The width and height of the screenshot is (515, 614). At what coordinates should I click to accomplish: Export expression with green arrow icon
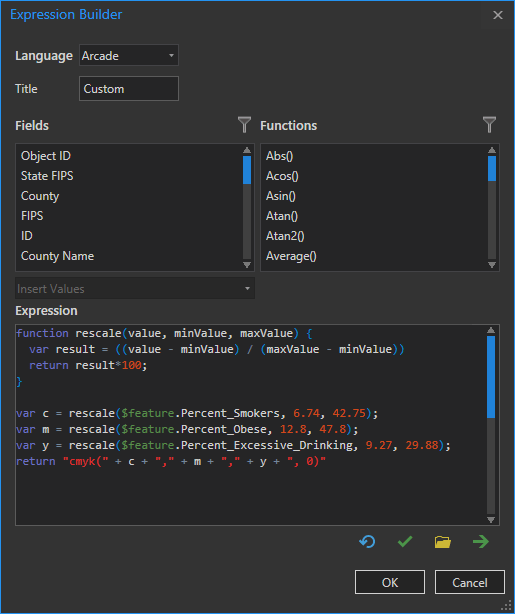click(x=481, y=542)
